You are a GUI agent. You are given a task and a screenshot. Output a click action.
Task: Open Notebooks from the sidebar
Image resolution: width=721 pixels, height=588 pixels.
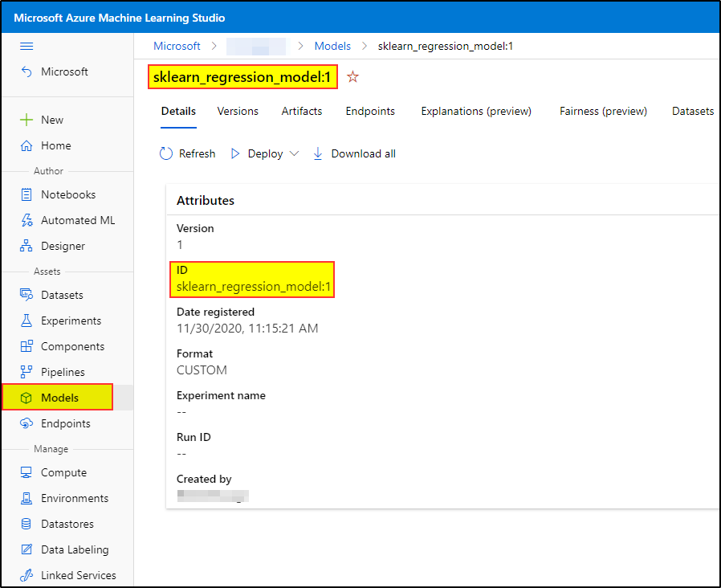[68, 194]
